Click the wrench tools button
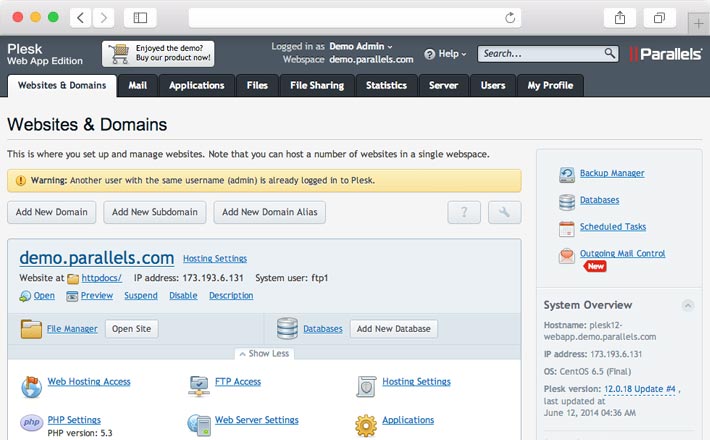This screenshot has height=440, width=710. pos(504,212)
